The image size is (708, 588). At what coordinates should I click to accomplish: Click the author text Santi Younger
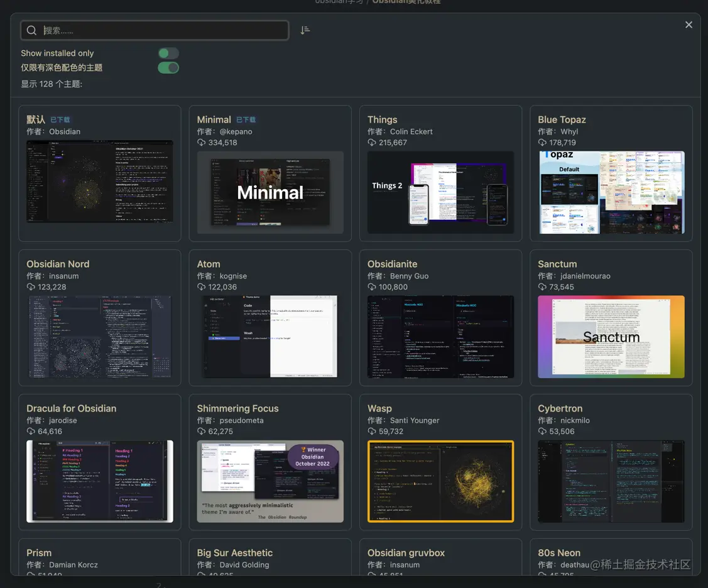coord(415,421)
